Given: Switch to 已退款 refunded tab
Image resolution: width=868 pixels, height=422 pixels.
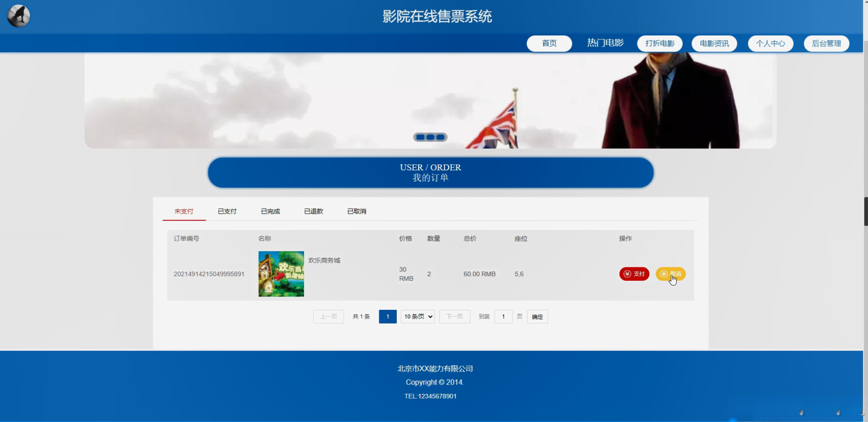Looking at the screenshot, I should (314, 211).
